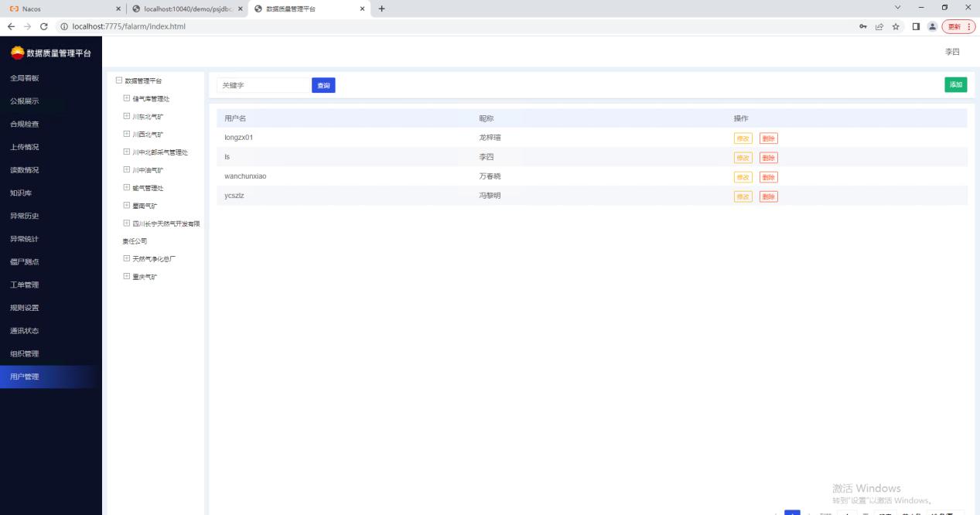Expand the 川东北气矿 tree node

coord(127,116)
